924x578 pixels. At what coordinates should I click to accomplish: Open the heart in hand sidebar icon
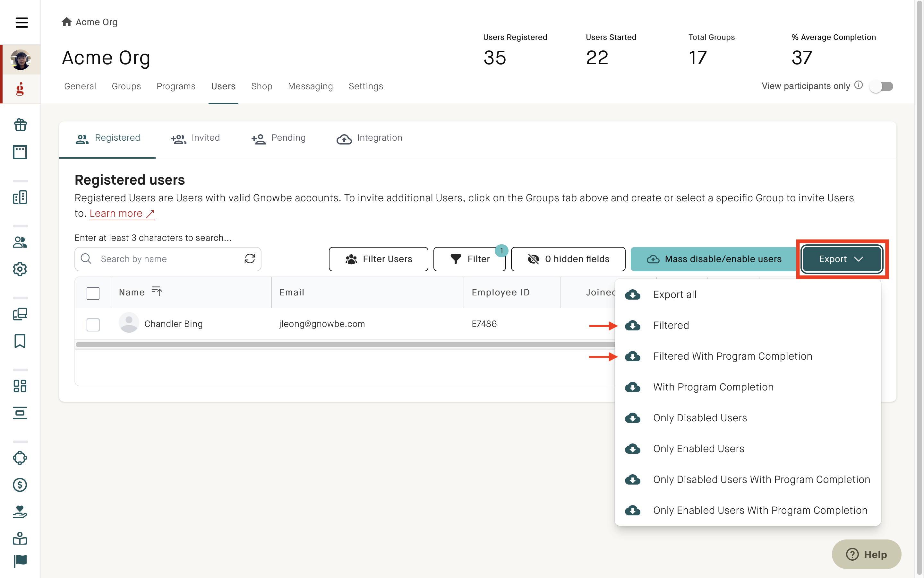coord(20,512)
